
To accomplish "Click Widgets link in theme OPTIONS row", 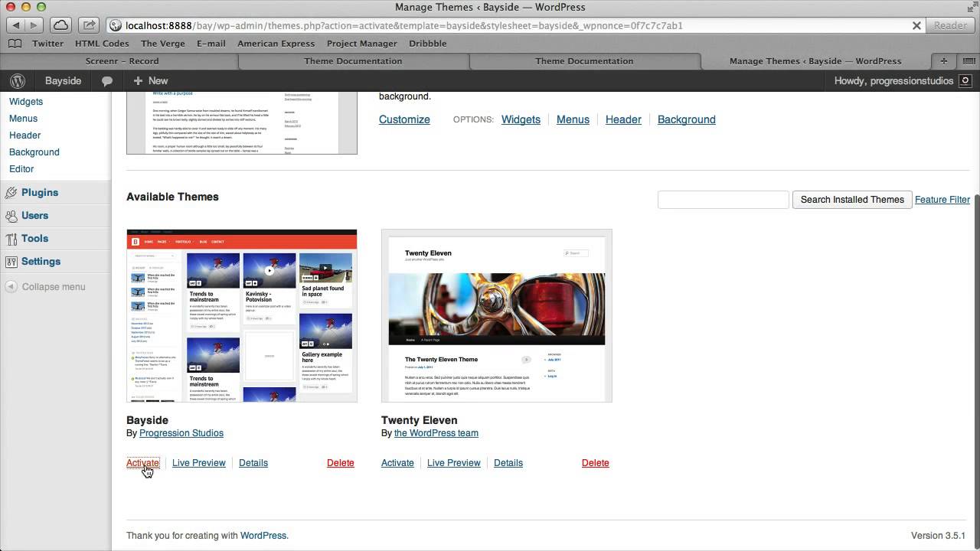I will tap(521, 119).
